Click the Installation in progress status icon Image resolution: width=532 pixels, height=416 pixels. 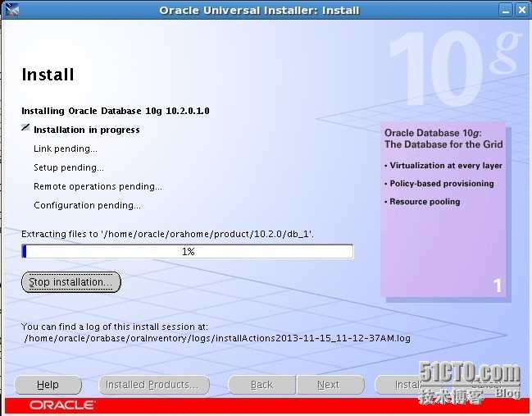coord(25,128)
